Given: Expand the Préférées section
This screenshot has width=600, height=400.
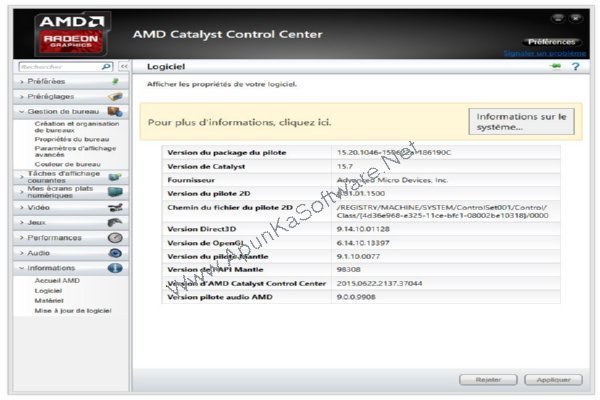Looking at the screenshot, I should click(22, 82).
